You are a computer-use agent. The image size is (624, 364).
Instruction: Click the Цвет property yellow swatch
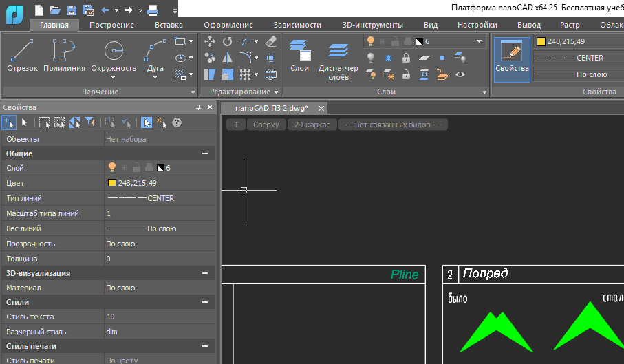[x=112, y=183]
